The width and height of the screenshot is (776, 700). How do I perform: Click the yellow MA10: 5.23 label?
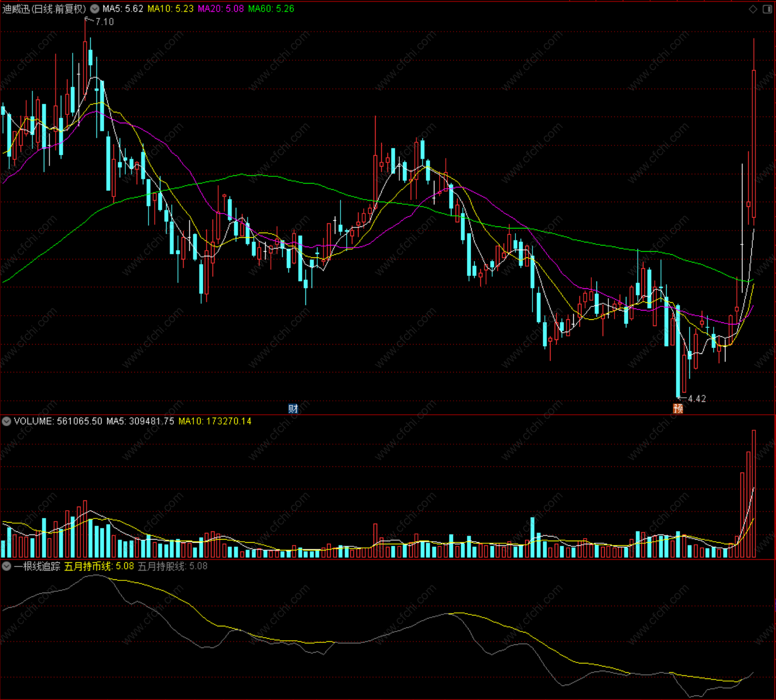(x=171, y=9)
